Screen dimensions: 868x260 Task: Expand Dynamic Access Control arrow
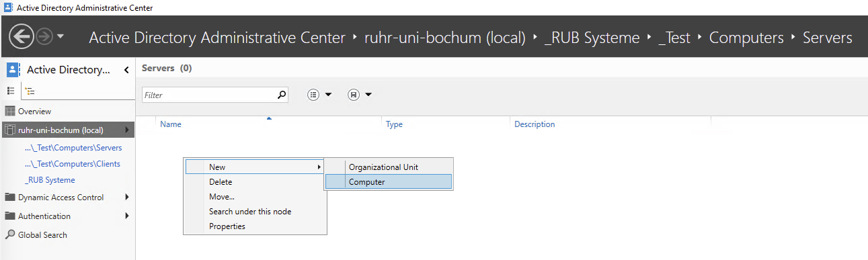(x=126, y=198)
